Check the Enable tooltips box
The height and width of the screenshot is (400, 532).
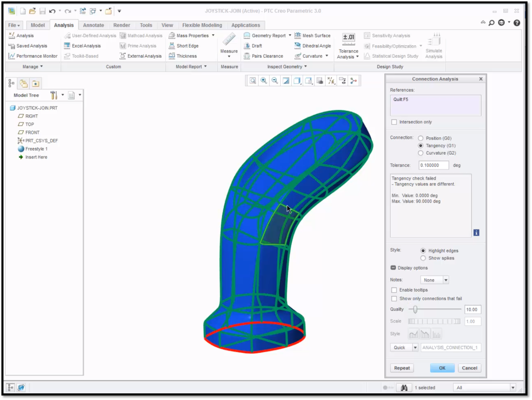click(394, 290)
